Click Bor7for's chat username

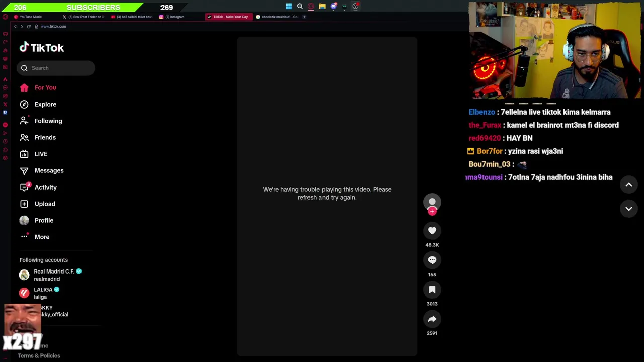[490, 151]
